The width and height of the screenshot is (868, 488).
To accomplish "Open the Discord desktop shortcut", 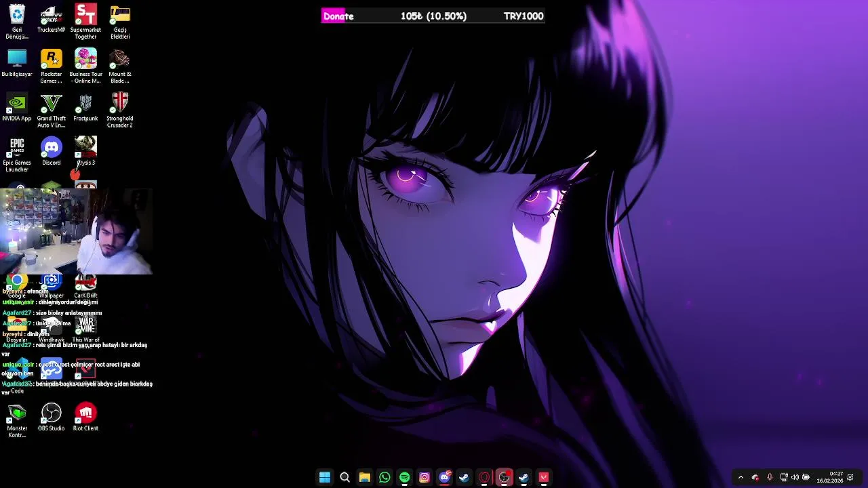I will tap(51, 151).
